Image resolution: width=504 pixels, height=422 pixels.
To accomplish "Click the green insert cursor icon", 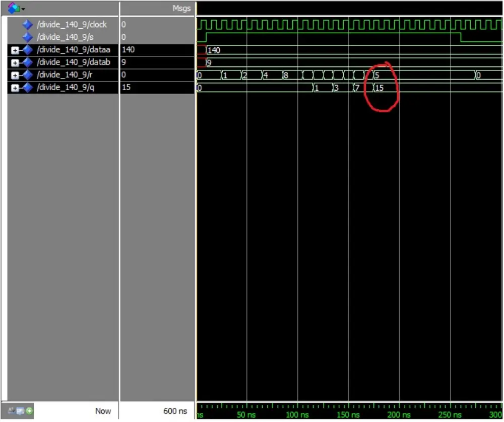I will (x=29, y=411).
